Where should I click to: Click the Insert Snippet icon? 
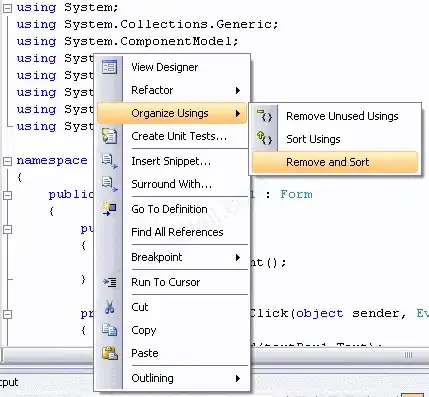point(109,161)
